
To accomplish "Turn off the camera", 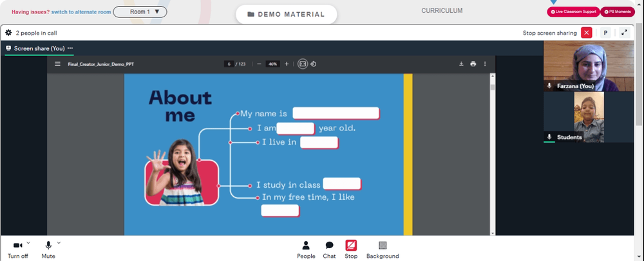I will coord(17,250).
